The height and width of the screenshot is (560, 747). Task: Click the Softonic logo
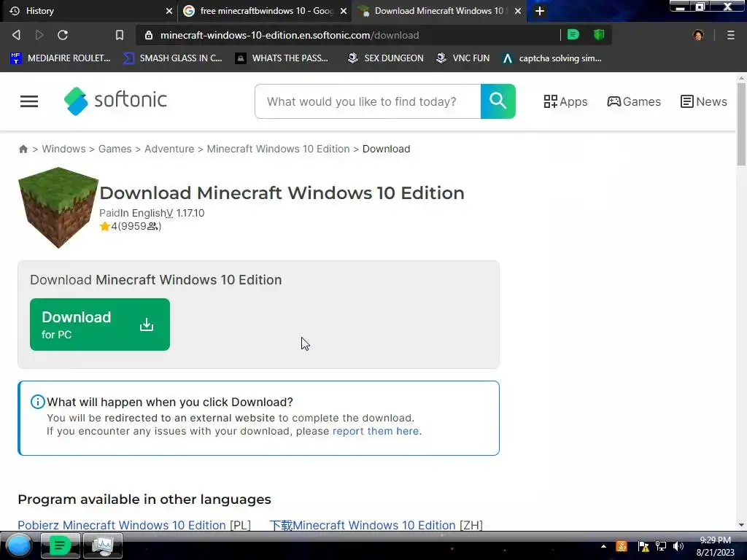click(x=115, y=101)
